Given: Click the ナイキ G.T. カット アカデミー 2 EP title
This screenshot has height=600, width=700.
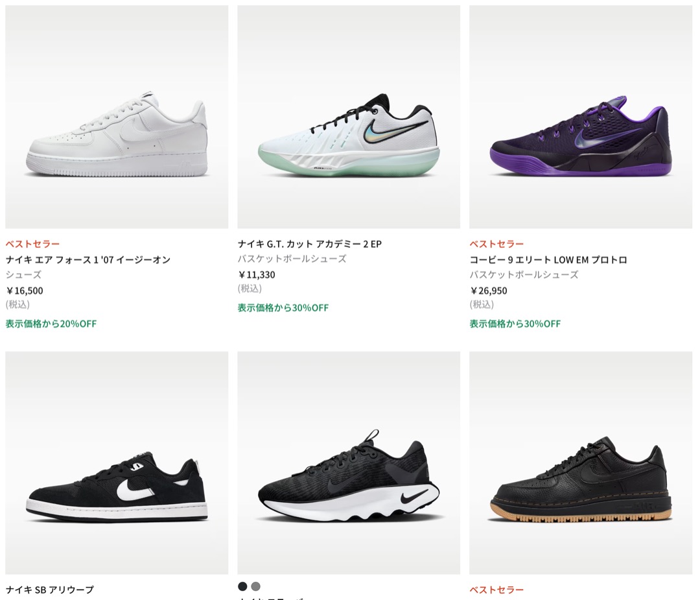Looking at the screenshot, I should [x=310, y=244].
